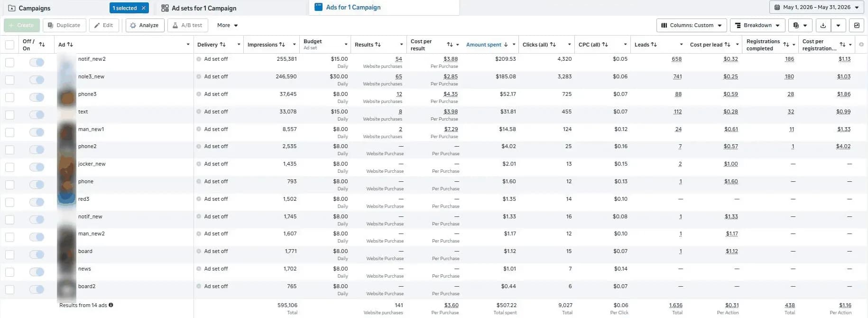
Task: Click the man_new2 ad name
Action: click(x=92, y=234)
